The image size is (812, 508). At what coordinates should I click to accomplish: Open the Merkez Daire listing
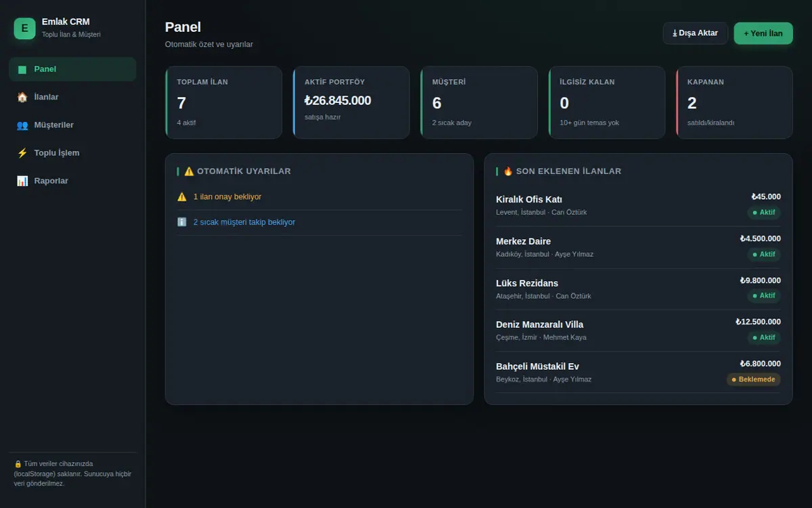[x=638, y=247]
